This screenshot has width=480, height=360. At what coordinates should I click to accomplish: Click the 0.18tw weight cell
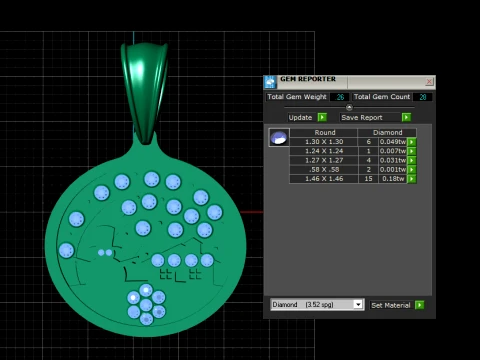pyautogui.click(x=393, y=179)
